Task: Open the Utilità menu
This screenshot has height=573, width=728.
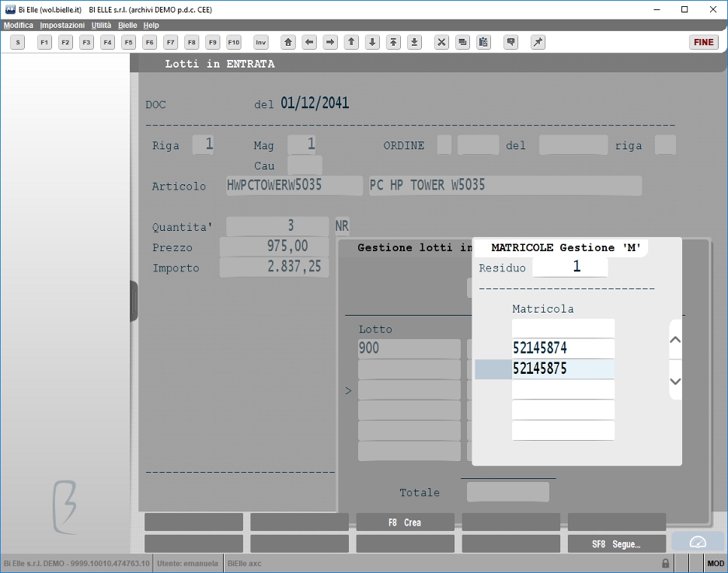Action: coord(101,25)
